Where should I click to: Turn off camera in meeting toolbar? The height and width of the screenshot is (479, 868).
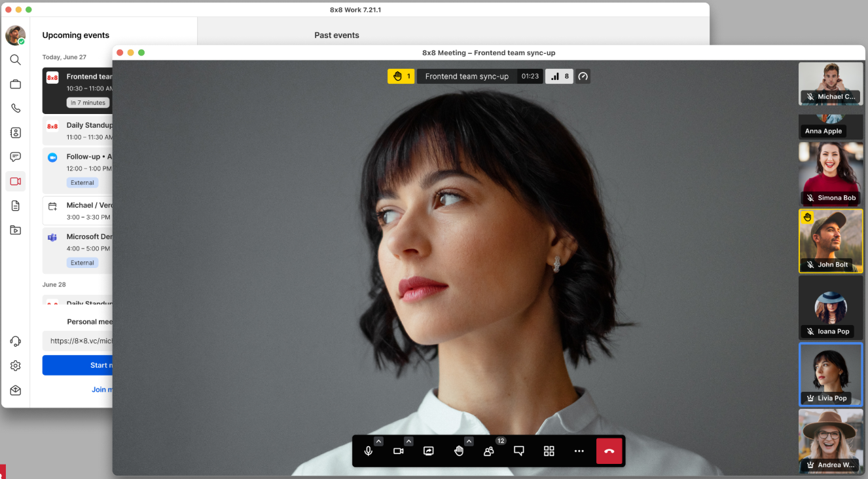[398, 451]
